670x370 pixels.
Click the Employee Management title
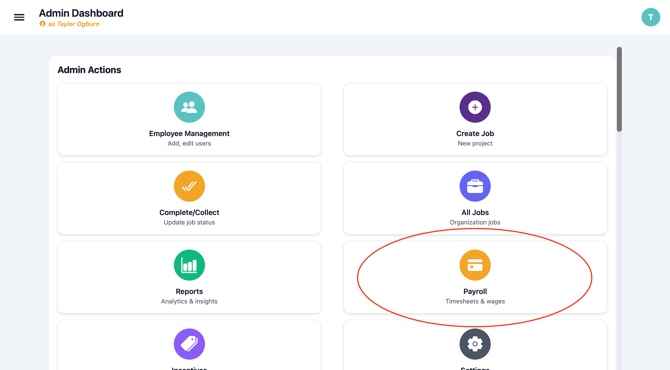[189, 133]
